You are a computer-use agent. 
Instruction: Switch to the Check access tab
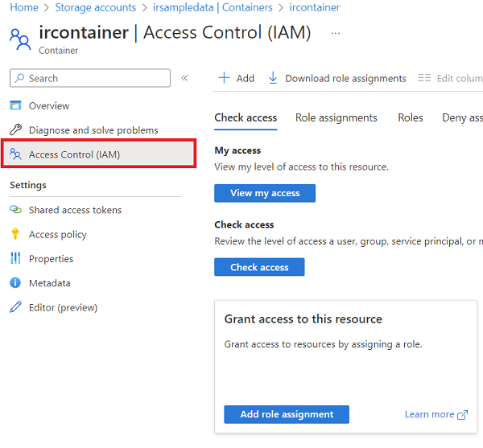[x=246, y=117]
